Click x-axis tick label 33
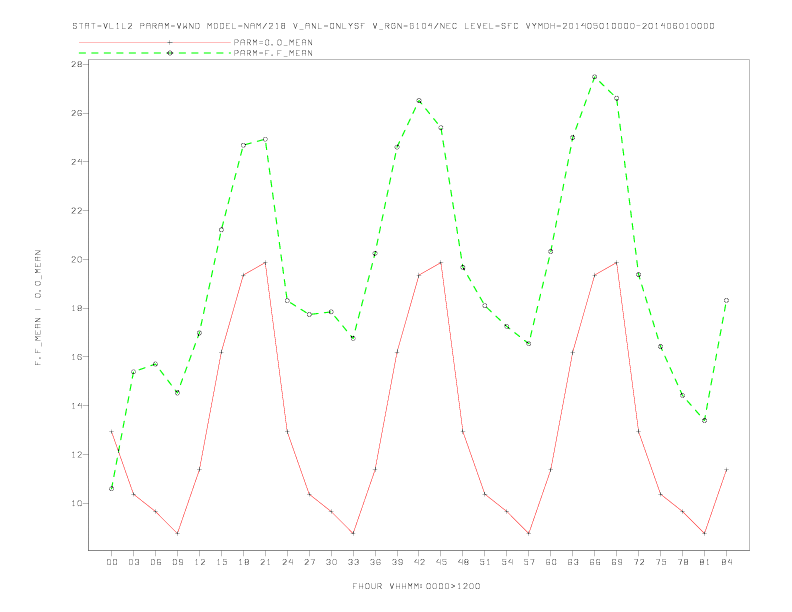Viewport: 792px width, 612px height. point(353,562)
